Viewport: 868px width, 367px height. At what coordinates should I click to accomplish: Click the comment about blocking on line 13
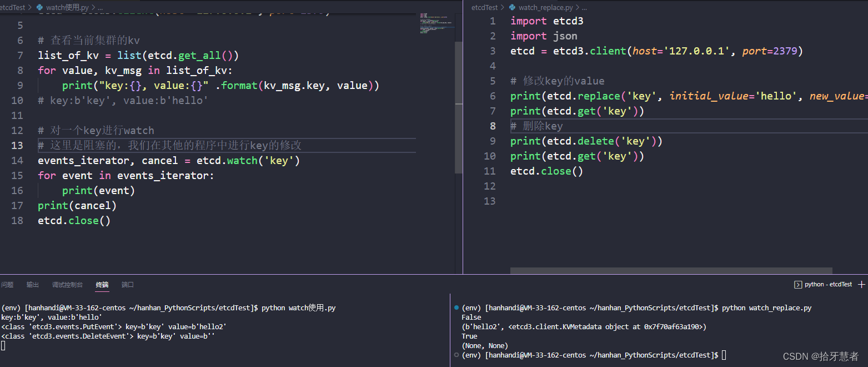[x=170, y=146]
